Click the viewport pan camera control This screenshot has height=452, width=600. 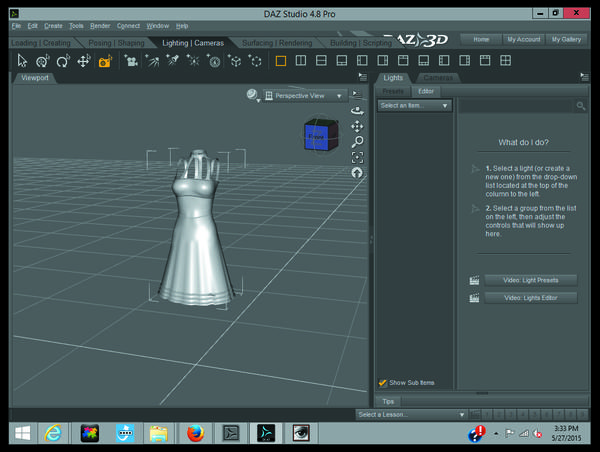(357, 126)
